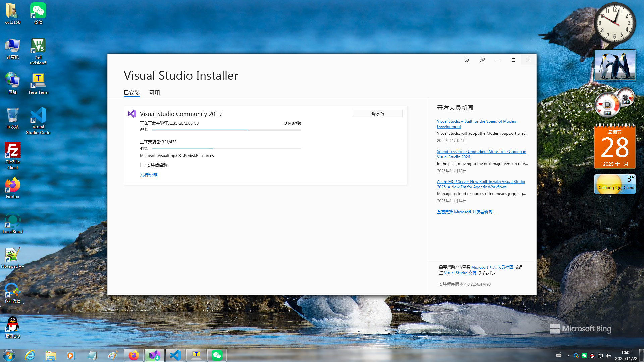Open 查看更多 Microsoft 开发者新闻 link
The width and height of the screenshot is (644, 362).
click(466, 212)
